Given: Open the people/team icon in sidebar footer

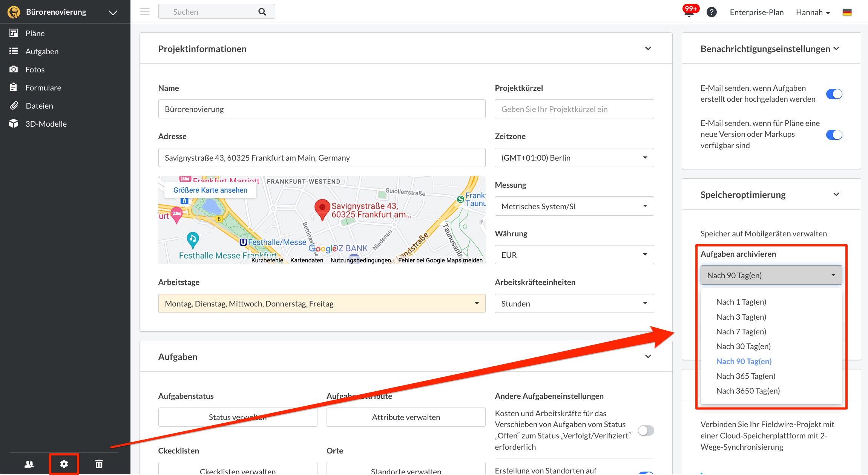Looking at the screenshot, I should tap(29, 464).
